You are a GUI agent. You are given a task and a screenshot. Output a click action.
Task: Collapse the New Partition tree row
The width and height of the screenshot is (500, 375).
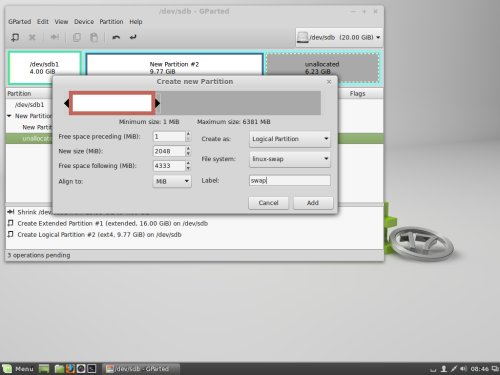(9, 116)
